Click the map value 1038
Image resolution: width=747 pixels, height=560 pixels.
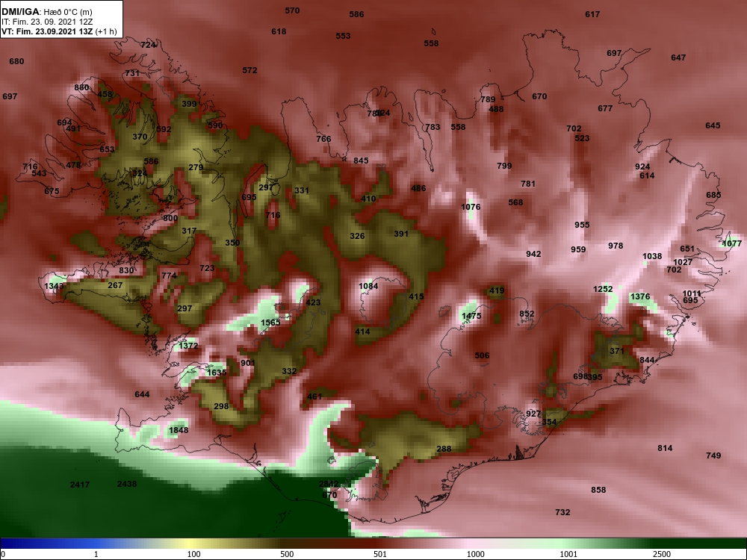pos(652,256)
